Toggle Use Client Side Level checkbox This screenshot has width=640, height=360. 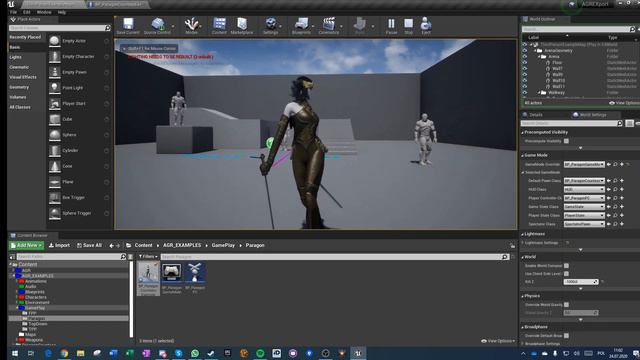point(566,273)
